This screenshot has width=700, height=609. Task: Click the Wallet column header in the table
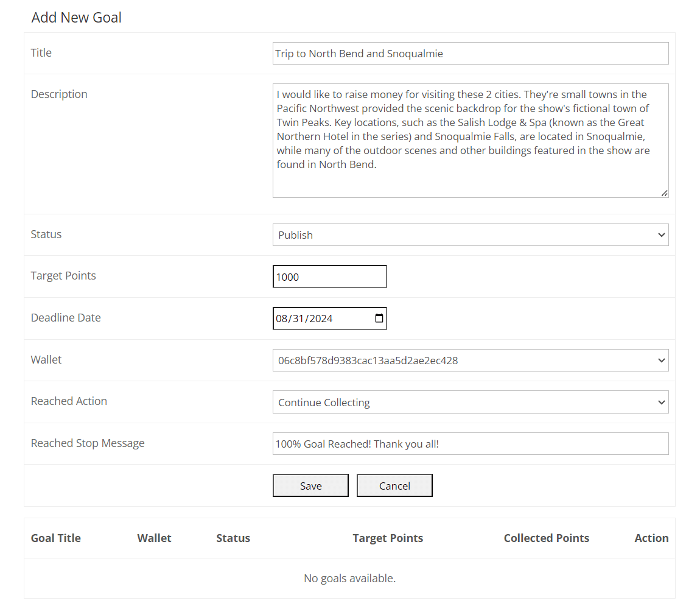pos(154,538)
